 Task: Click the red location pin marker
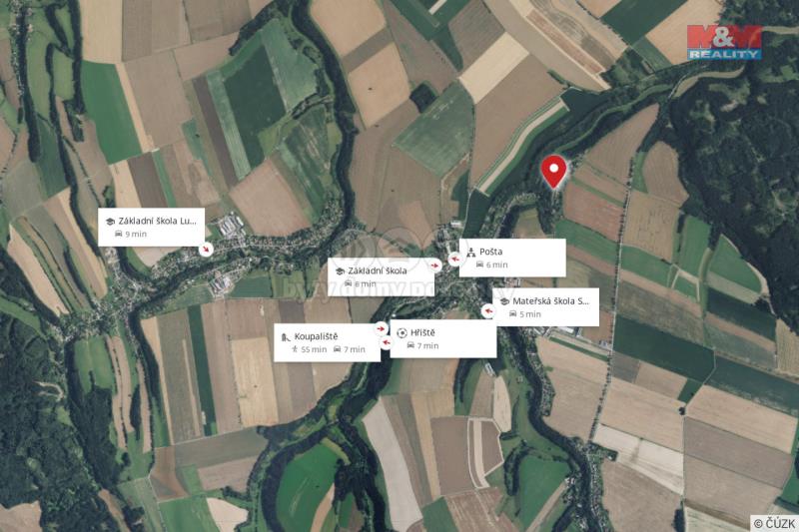tap(553, 173)
